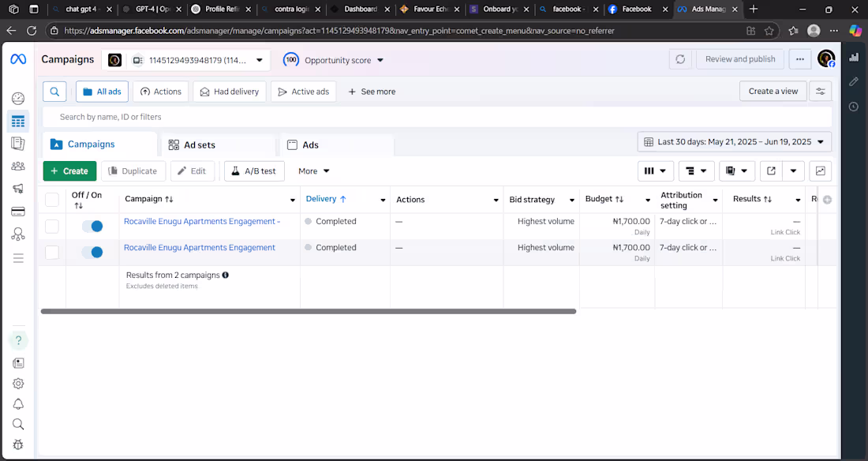Sort by Delivery column header

point(326,199)
